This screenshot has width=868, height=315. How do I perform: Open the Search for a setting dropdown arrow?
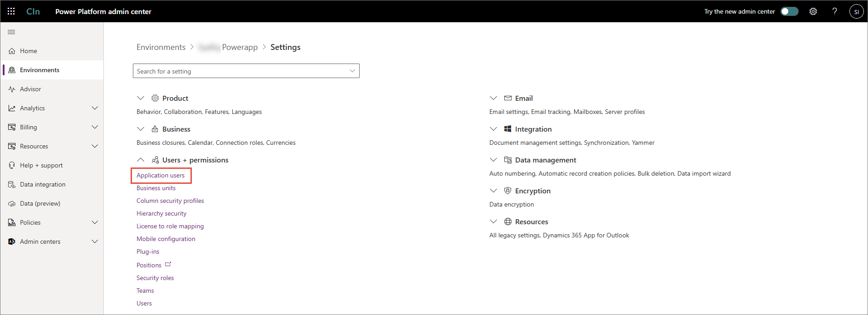[x=352, y=71]
